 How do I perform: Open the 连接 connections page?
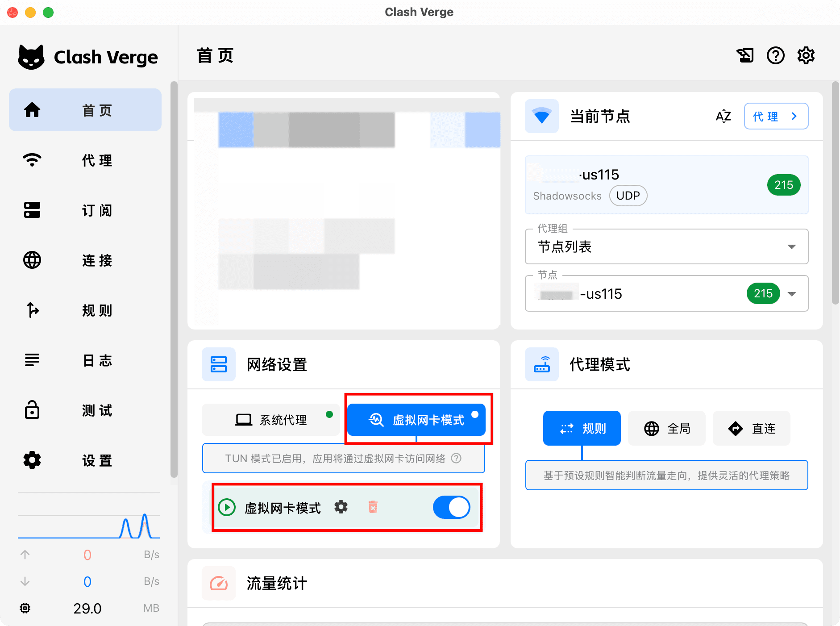coord(85,260)
